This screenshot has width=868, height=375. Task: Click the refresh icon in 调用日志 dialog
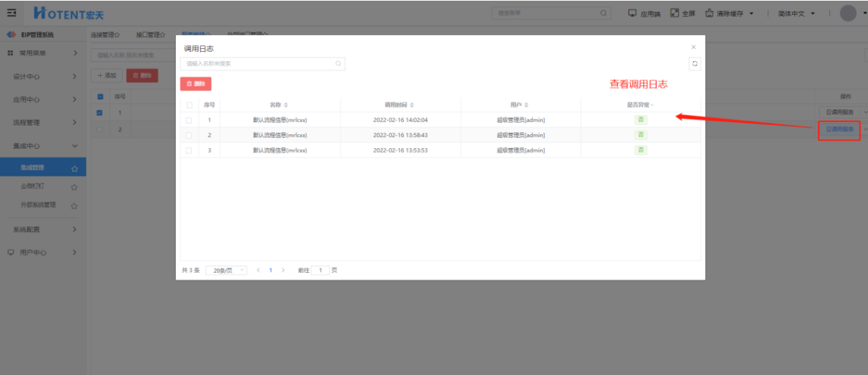click(x=694, y=63)
